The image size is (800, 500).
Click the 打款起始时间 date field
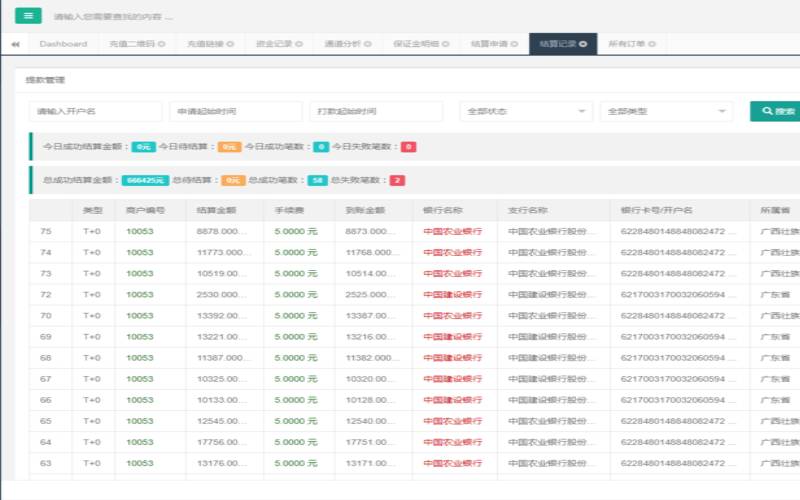[376, 111]
